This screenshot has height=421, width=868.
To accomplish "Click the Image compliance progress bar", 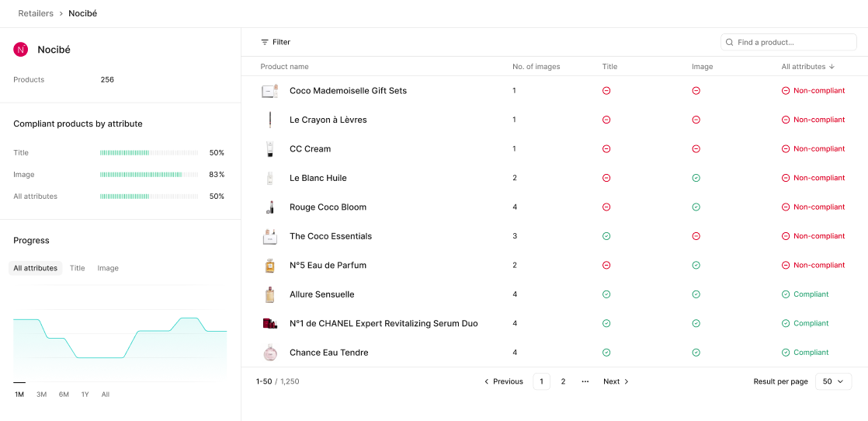I will [x=150, y=175].
